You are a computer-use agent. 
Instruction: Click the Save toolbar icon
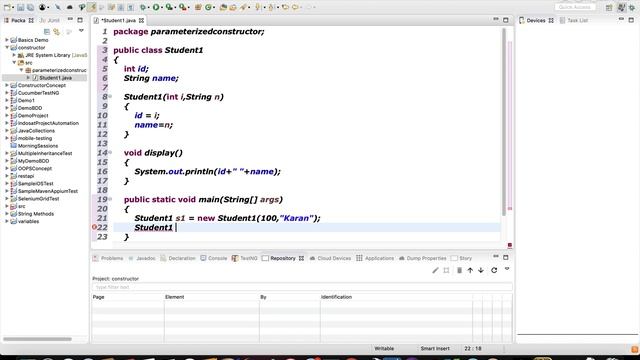(x=20, y=7)
